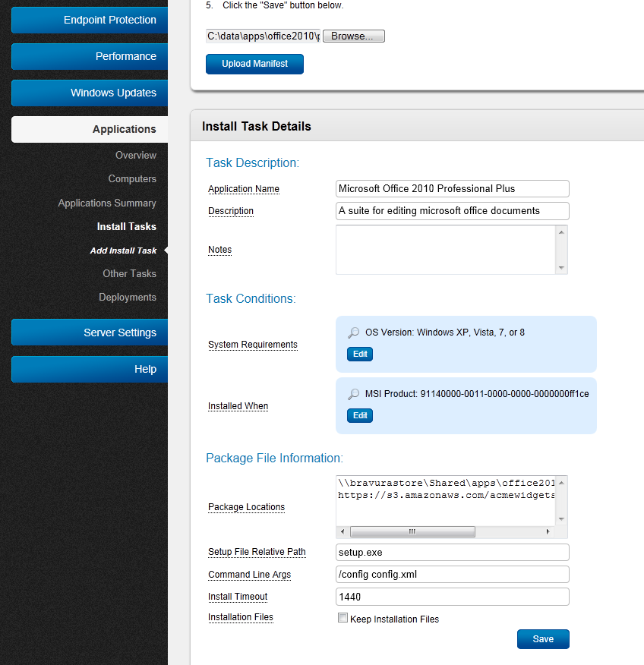This screenshot has height=665, width=644.
Task: Click the Save button
Action: point(542,638)
